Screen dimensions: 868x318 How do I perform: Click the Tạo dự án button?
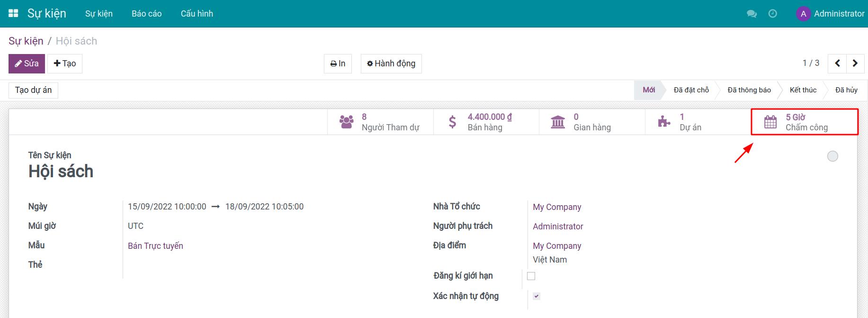tap(33, 90)
